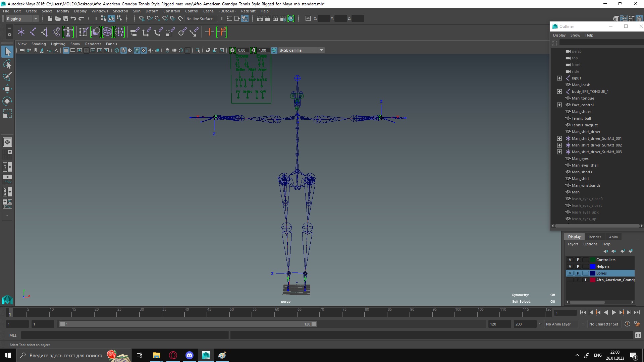Toggle visibility V of Bones layer
This screenshot has width=644, height=362.
[x=570, y=273]
